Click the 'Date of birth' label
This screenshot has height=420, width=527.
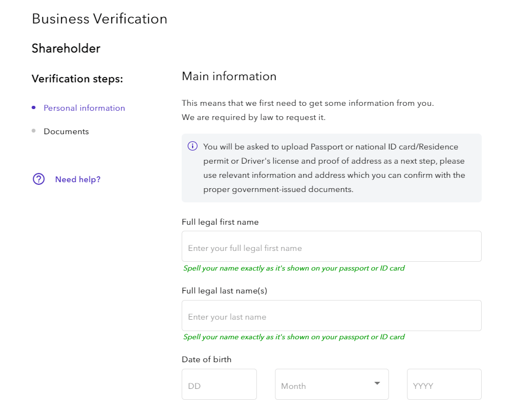(x=206, y=359)
